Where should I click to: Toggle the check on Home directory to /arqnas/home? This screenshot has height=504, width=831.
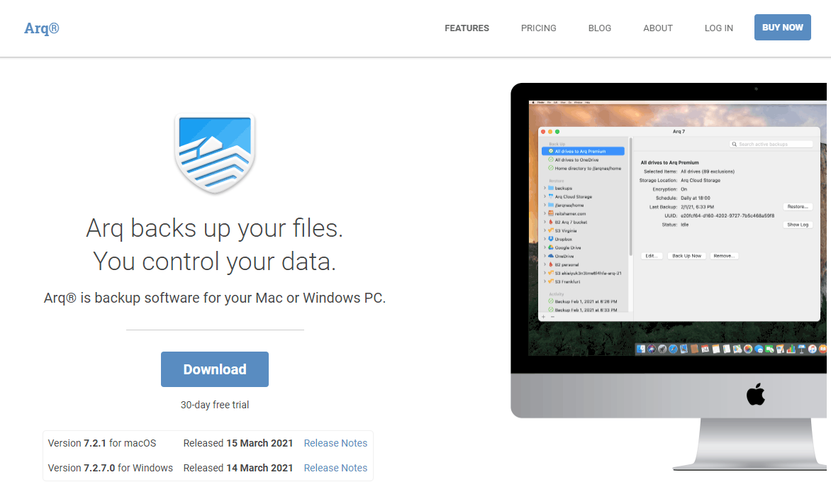click(550, 169)
